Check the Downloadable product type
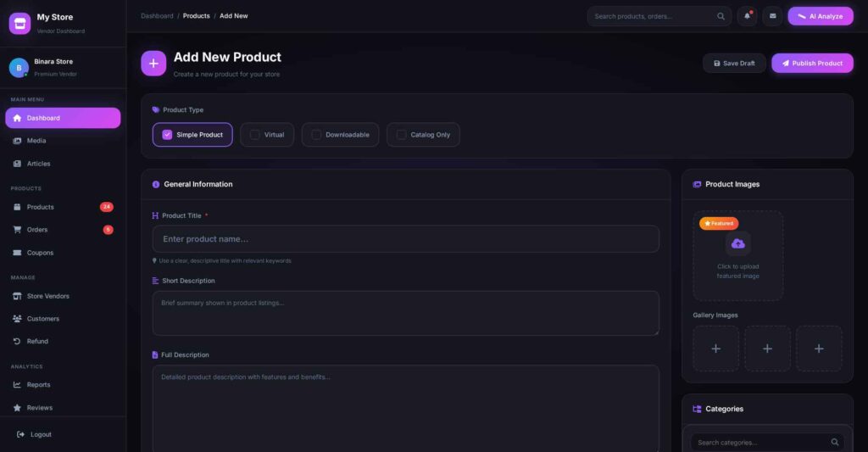 [x=316, y=135]
